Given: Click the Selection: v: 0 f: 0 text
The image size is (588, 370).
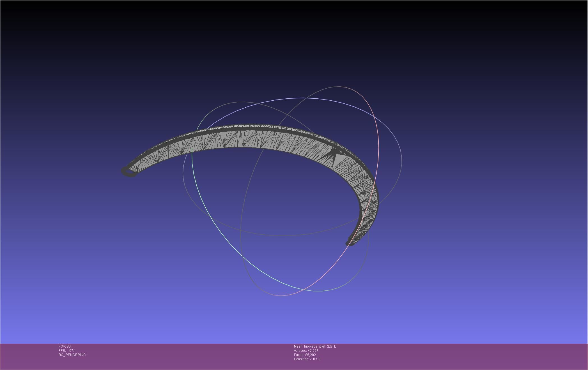Looking at the screenshot, I should pos(307,359).
